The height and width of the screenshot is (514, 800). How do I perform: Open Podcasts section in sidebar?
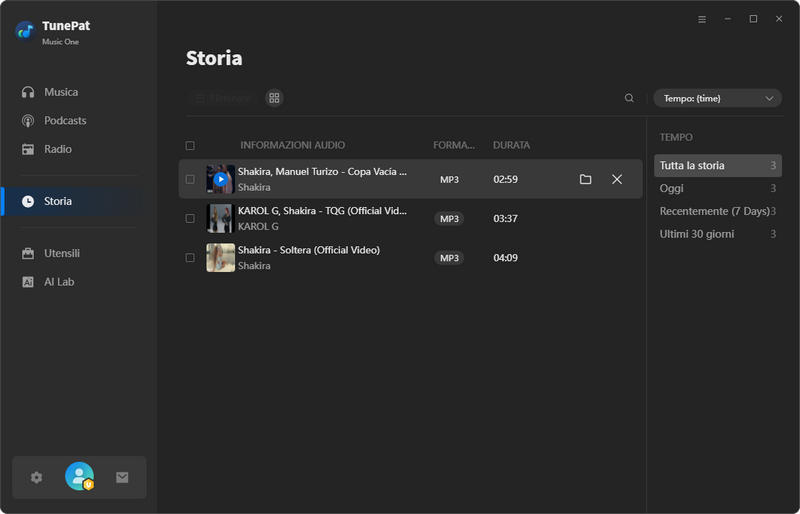[65, 121]
